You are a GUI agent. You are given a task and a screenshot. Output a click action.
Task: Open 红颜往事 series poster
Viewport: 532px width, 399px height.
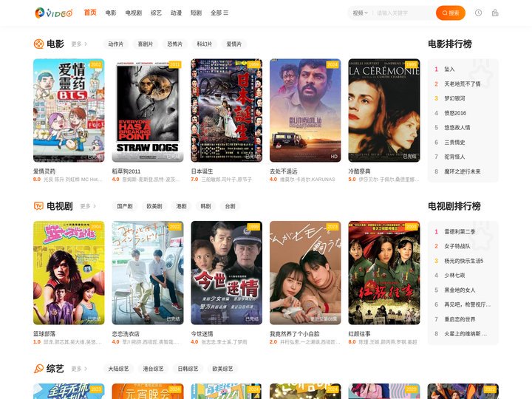tap(384, 273)
